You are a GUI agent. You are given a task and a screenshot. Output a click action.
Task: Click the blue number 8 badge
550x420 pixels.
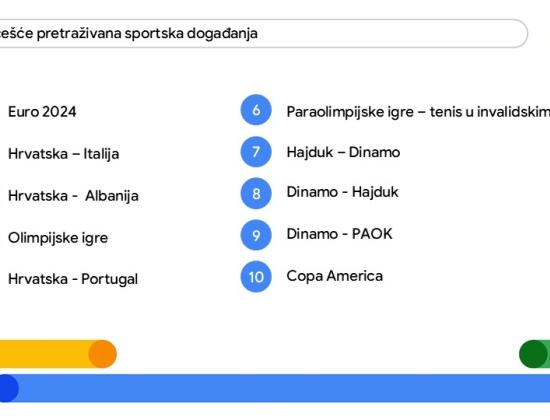coord(256,193)
